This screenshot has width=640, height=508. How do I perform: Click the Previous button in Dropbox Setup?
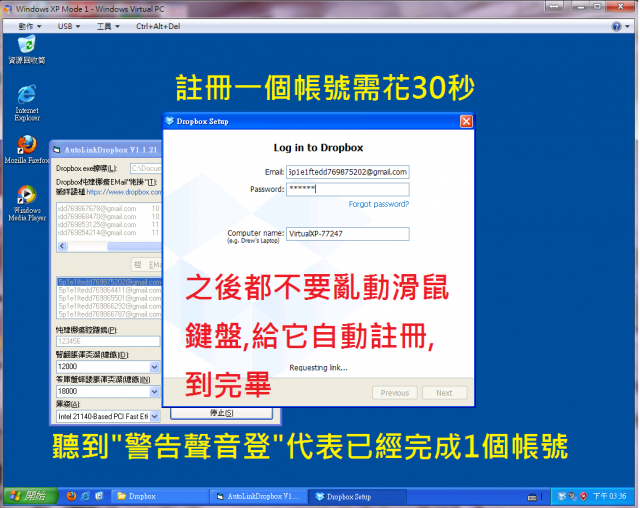tap(395, 393)
